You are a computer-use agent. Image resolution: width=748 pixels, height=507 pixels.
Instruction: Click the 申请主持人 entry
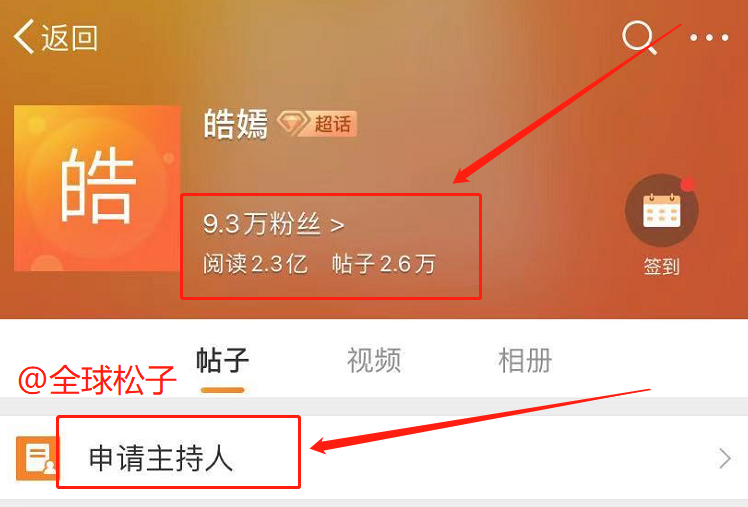tap(161, 458)
